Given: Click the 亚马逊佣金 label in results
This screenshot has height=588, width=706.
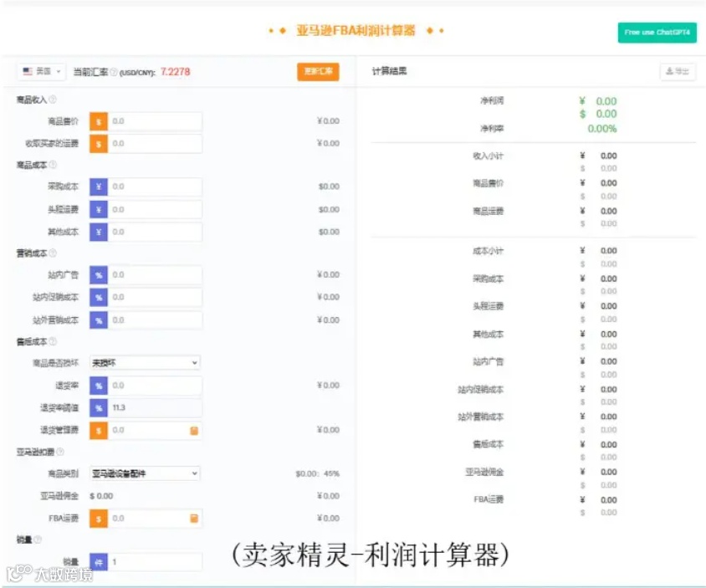Looking at the screenshot, I should tap(484, 472).
